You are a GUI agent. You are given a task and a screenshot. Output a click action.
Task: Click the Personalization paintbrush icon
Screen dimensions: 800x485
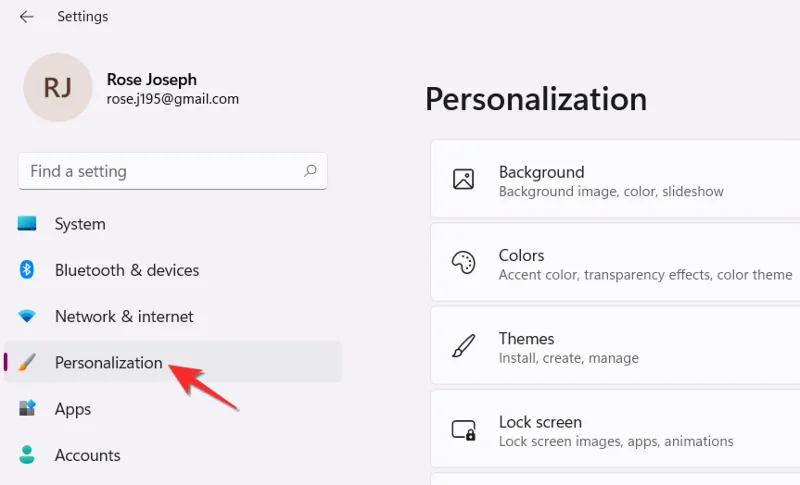(x=27, y=362)
